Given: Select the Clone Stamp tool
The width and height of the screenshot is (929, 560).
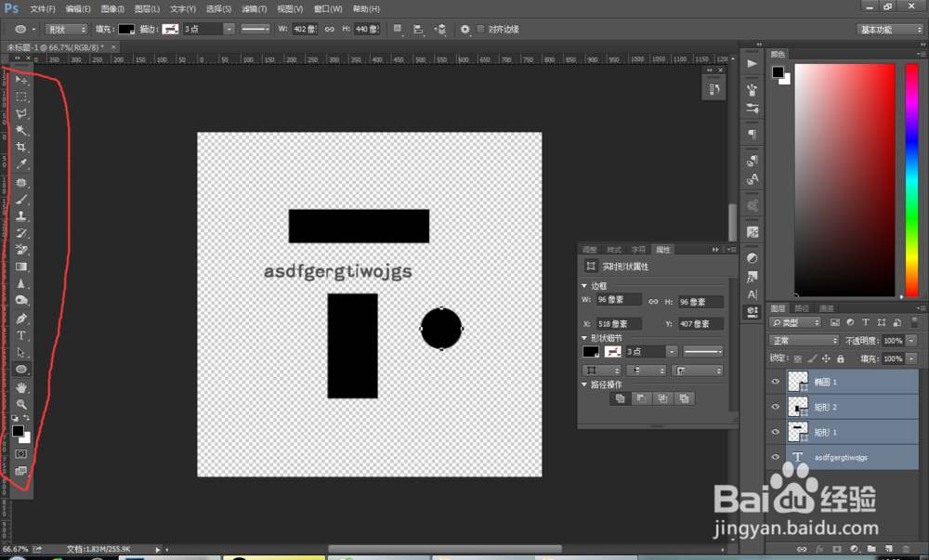Looking at the screenshot, I should click(x=21, y=216).
